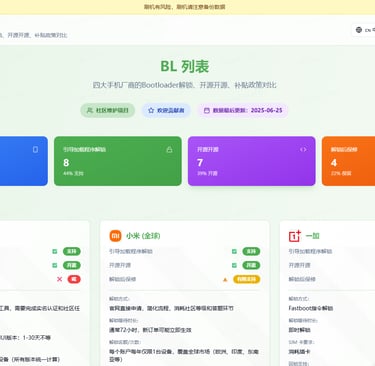Click the OnePlus logo icon

[295, 236]
